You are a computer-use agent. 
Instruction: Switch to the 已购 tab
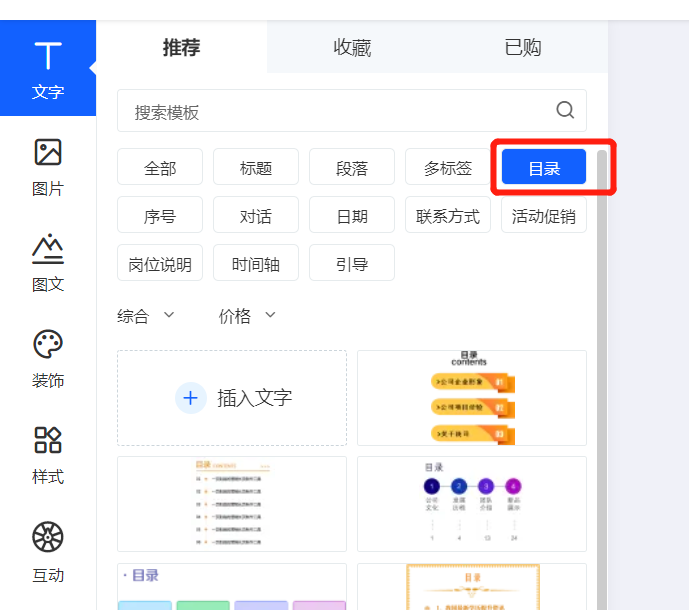tap(522, 47)
